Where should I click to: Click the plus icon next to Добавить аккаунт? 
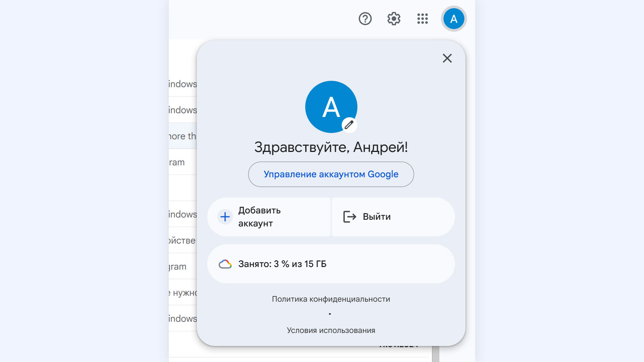coord(225,217)
